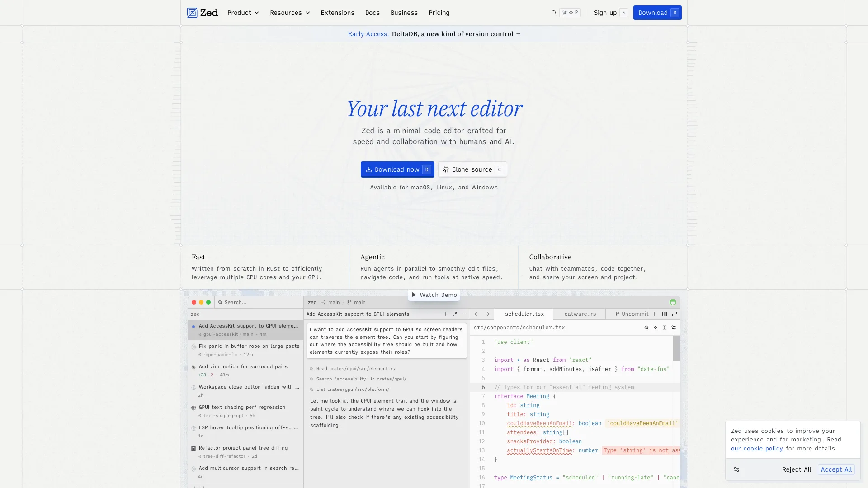Select thread Add multicursor support in search
This screenshot has width=868, height=488.
[x=245, y=472]
